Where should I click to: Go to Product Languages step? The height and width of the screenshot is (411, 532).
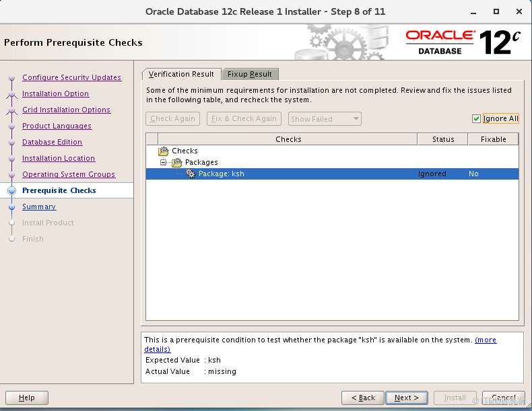57,126
